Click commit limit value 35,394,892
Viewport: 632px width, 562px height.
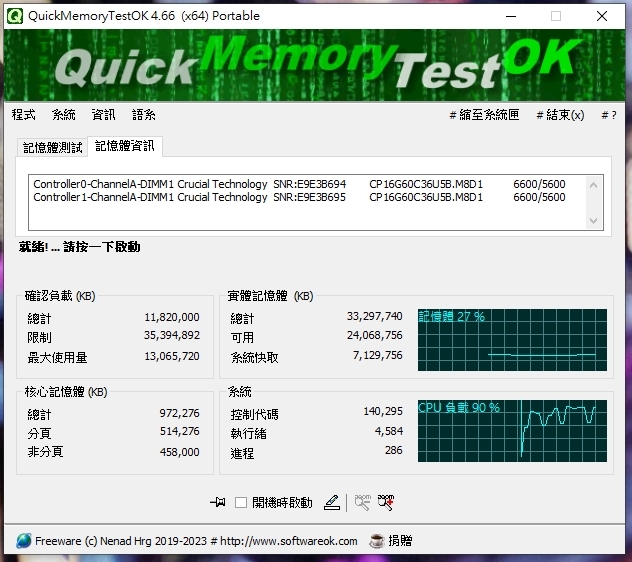[172, 335]
